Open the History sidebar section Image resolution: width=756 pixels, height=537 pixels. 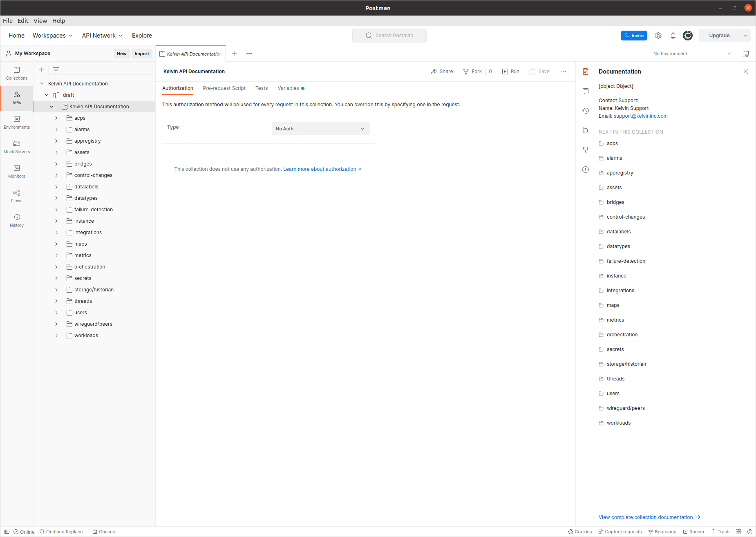click(17, 220)
